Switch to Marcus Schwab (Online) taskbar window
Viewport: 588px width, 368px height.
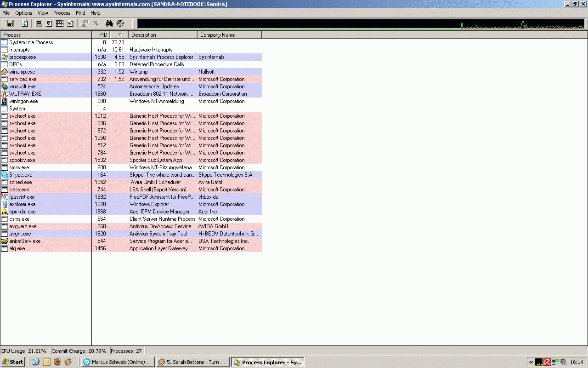point(118,362)
